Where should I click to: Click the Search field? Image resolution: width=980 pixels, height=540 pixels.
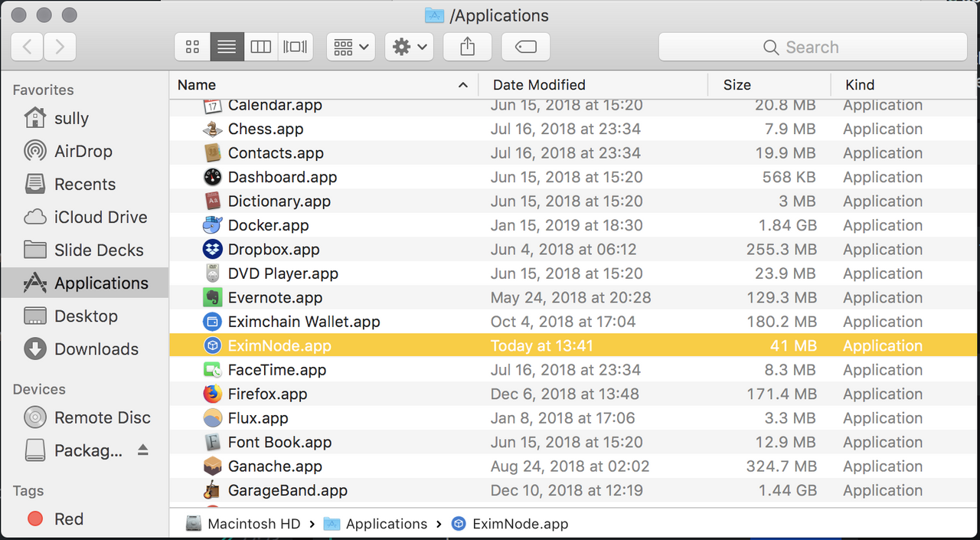(x=812, y=47)
